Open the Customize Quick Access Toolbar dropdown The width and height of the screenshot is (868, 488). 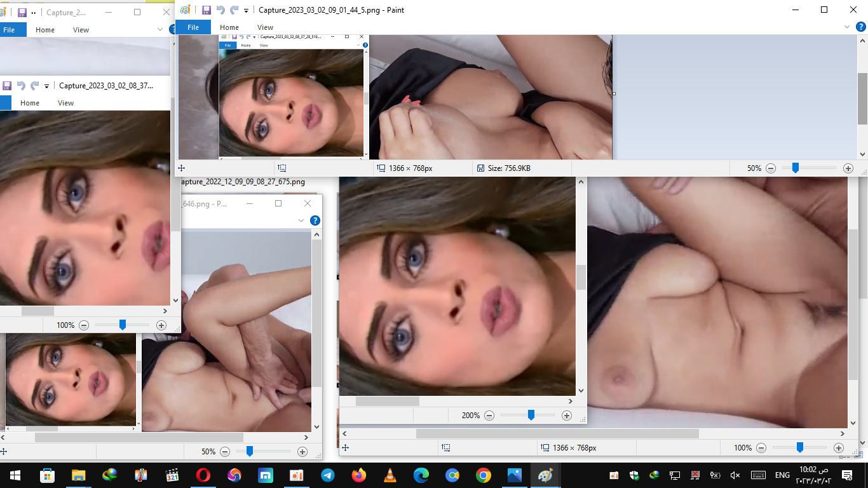tap(245, 10)
